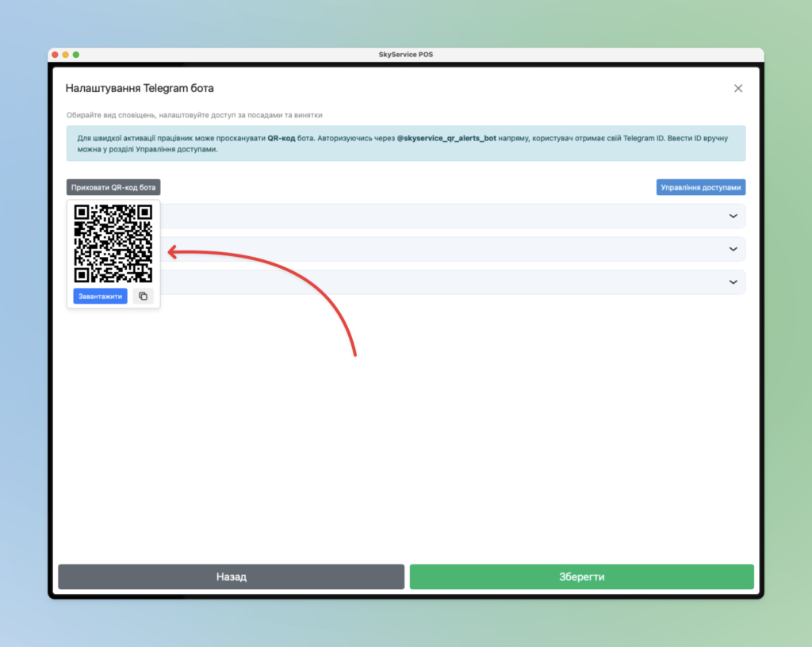
Task: Hide the bot QR code via Приховати button
Action: tap(113, 187)
